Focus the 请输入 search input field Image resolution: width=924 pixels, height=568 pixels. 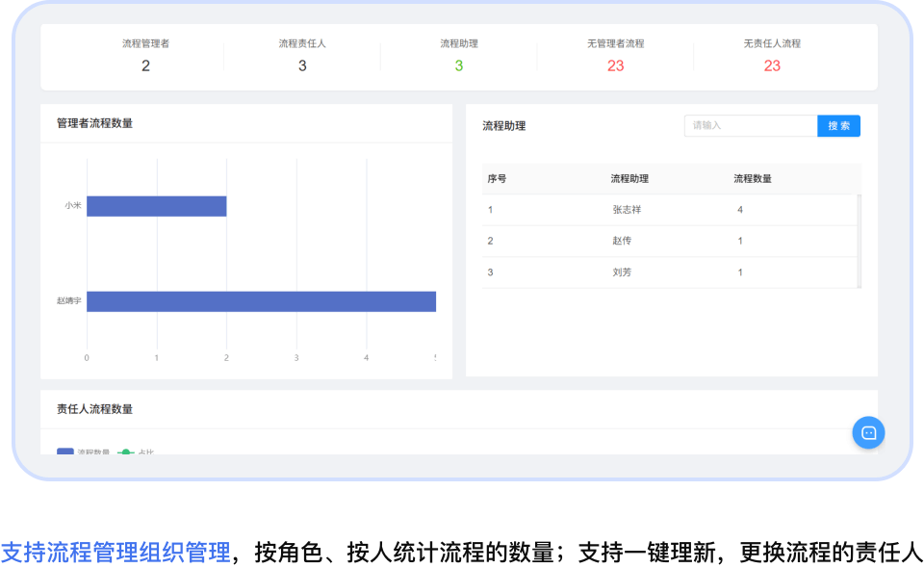[x=750, y=126]
